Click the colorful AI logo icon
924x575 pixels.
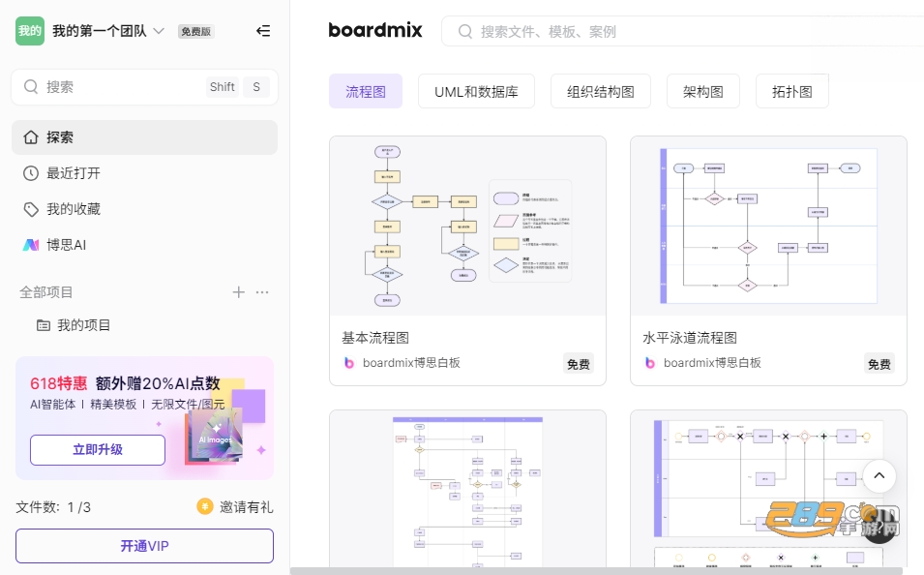31,245
